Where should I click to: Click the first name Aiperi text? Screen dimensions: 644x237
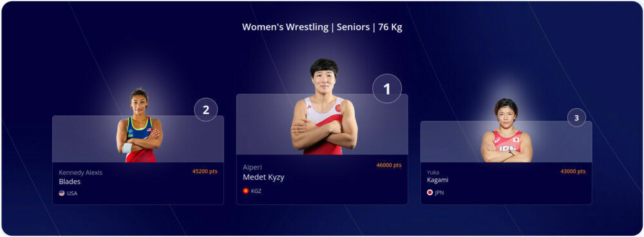252,167
